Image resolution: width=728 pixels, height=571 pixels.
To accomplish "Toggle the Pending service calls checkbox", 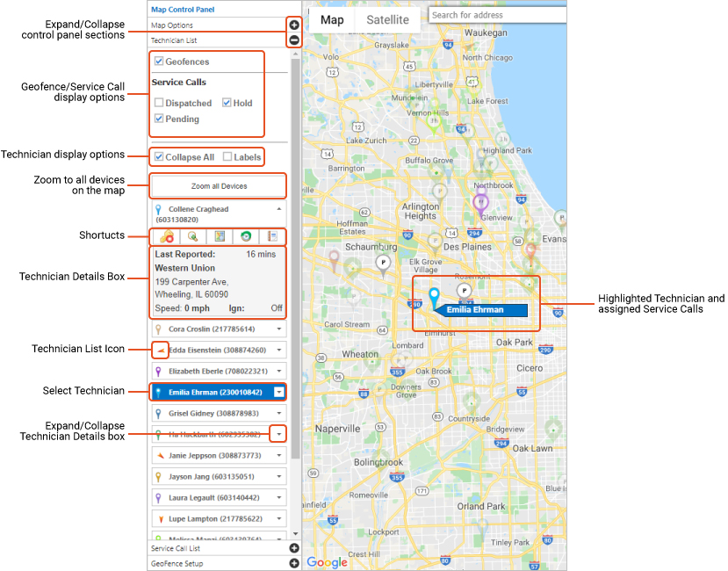I will point(159,119).
